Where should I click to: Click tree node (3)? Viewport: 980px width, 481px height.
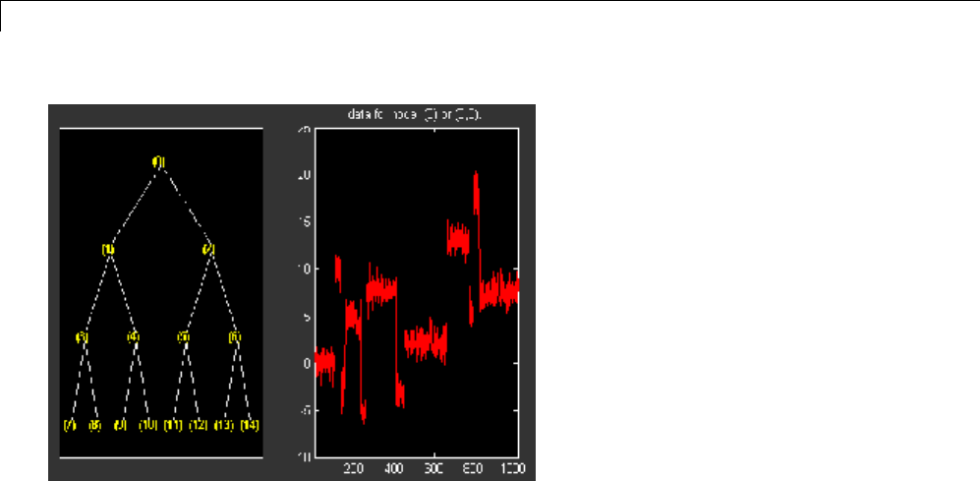(x=83, y=337)
